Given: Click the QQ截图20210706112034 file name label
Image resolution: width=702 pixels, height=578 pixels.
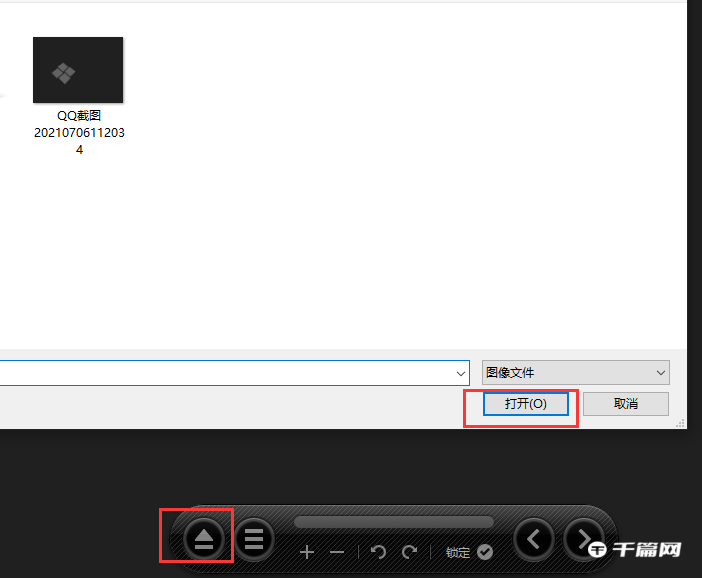Looking at the screenshot, I should click(78, 133).
